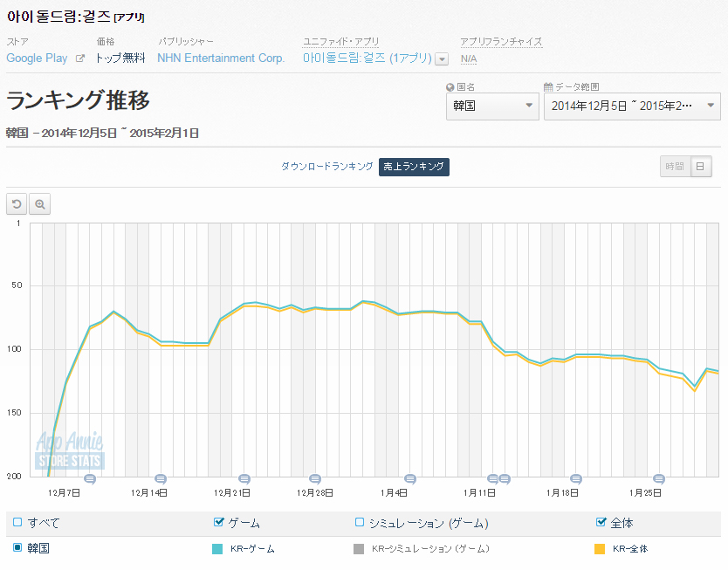728x570 pixels.
Task: Reset chart zoom with the undo icon
Action: (17, 204)
